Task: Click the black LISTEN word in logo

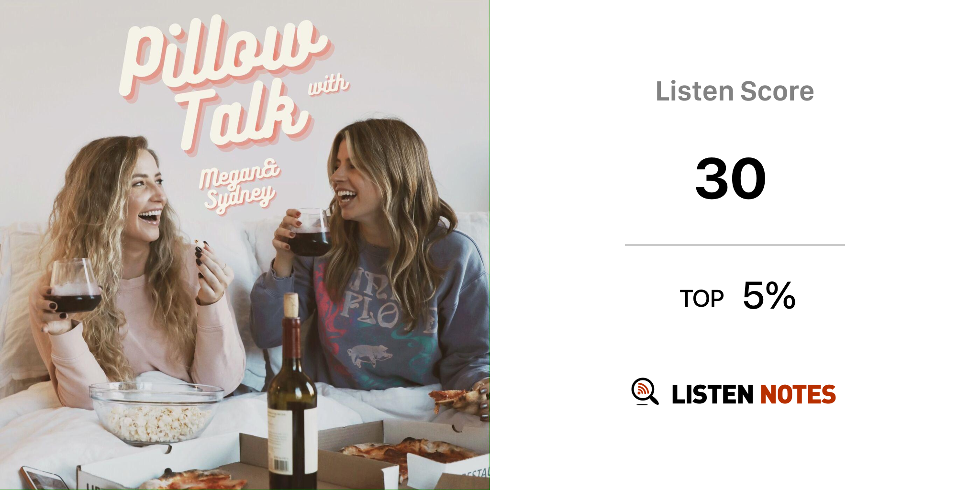Action: click(x=713, y=394)
